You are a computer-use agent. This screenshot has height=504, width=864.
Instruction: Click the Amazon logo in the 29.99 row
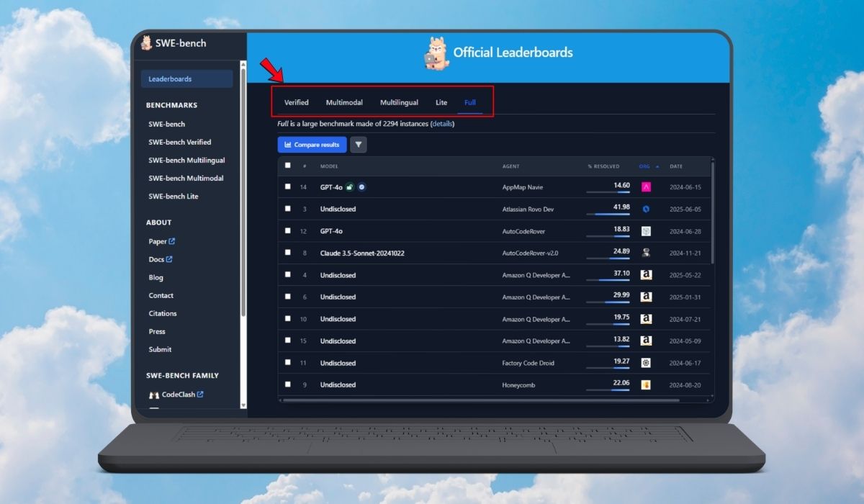647,297
